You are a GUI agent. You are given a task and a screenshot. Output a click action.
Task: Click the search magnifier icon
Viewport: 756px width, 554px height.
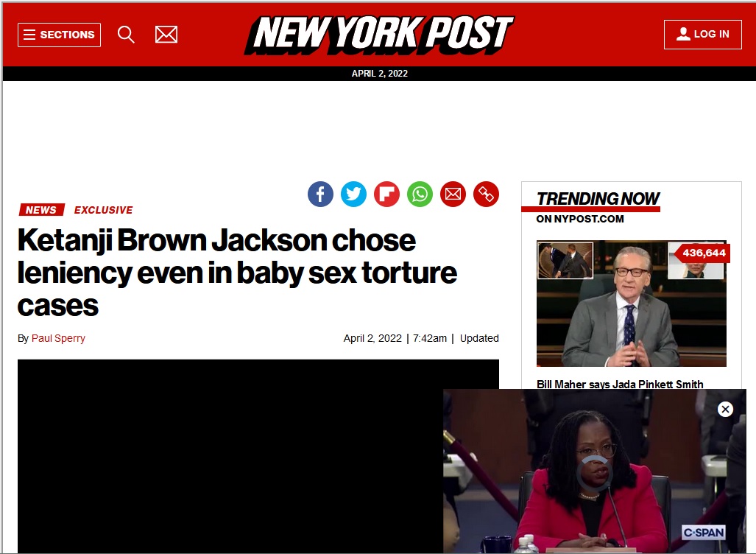126,35
